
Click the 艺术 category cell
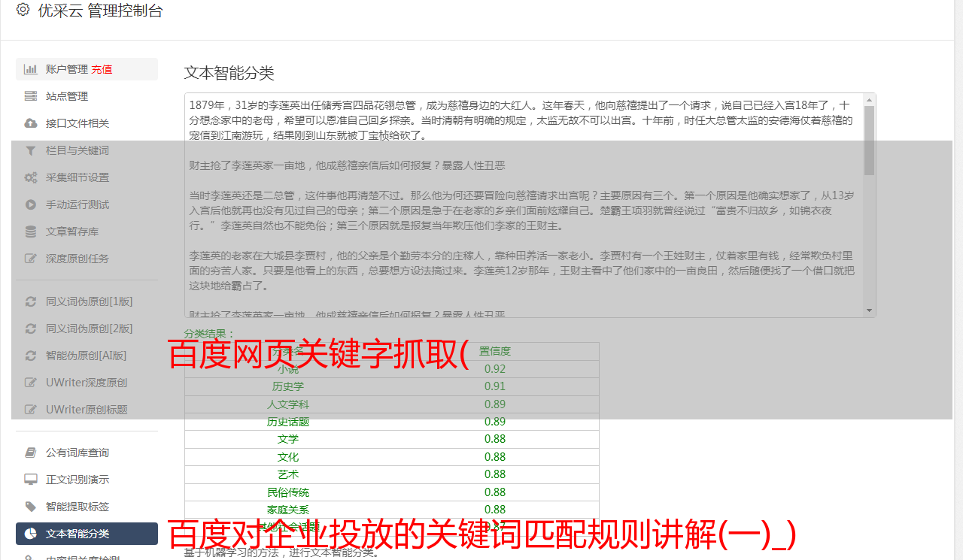(288, 474)
